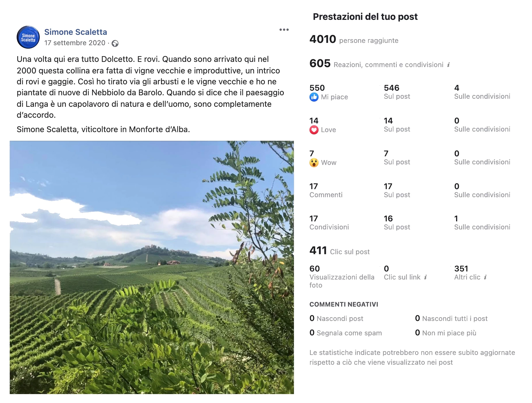Click the 17 settembre 2020 post date

pyautogui.click(x=75, y=43)
